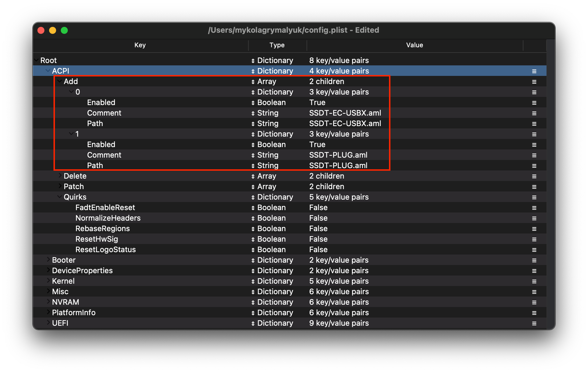Click the reorder handle icon on ACPI row
Screen dimensions: 588x373
click(x=534, y=71)
